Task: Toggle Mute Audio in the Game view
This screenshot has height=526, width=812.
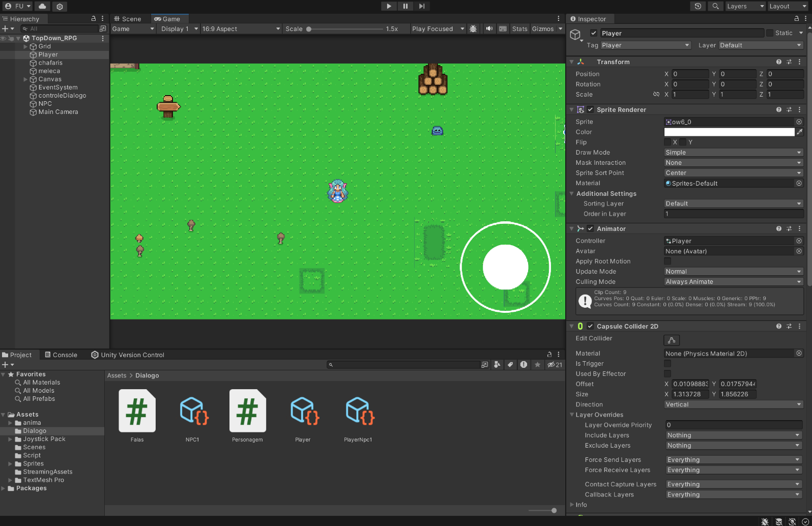Action: (489, 28)
